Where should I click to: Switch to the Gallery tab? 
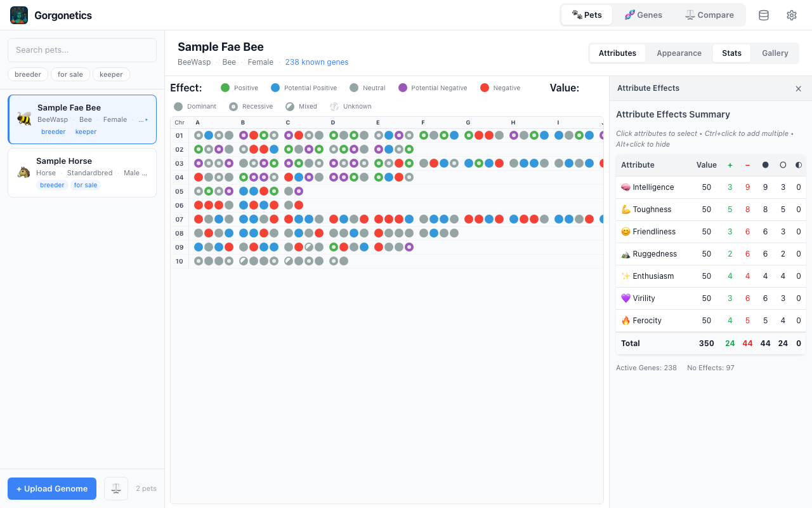[x=775, y=53]
